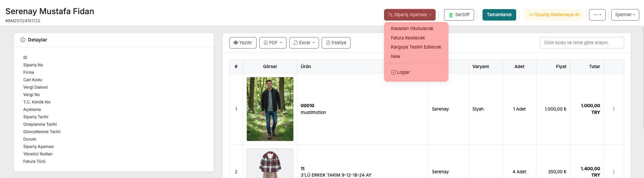Collapse the Sipariş Aşaması dropdown
The image size is (644, 178).
click(x=409, y=15)
